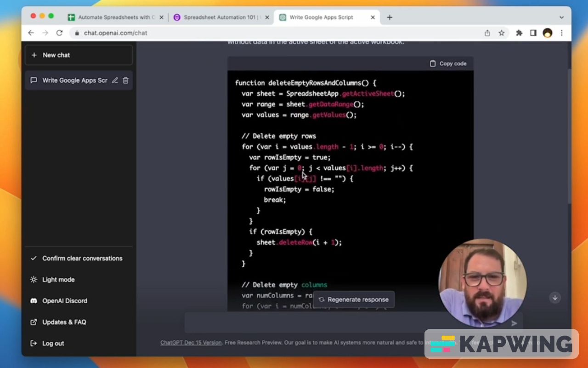
Task: Send message with the paper plane icon
Action: (514, 323)
